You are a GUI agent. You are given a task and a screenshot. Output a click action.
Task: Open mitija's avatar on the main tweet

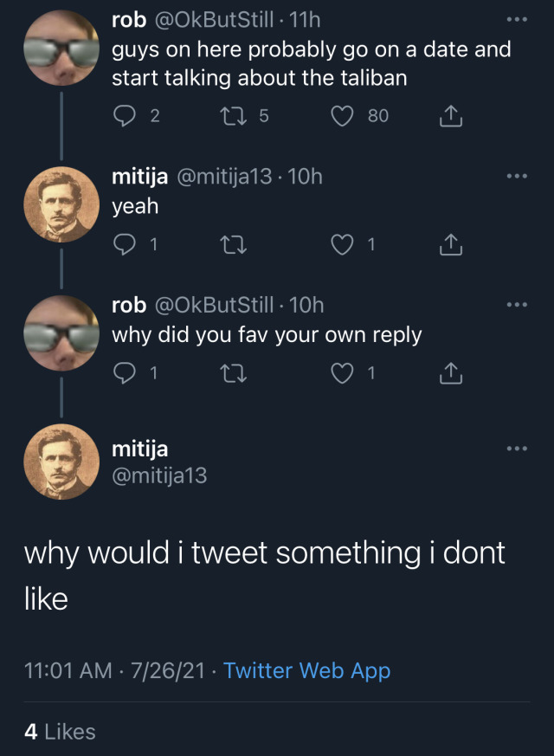coord(60,462)
